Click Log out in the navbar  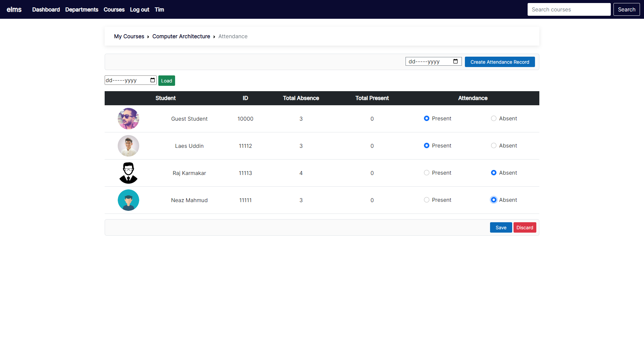(140, 9)
